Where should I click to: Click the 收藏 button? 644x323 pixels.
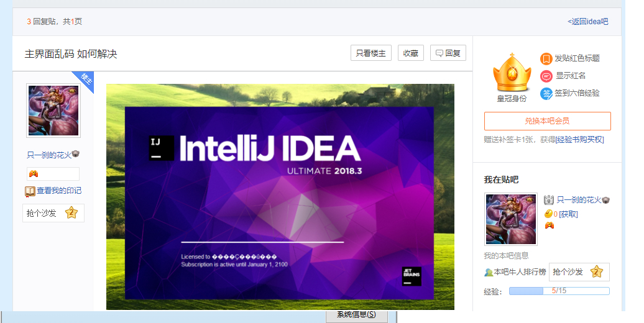(x=411, y=53)
